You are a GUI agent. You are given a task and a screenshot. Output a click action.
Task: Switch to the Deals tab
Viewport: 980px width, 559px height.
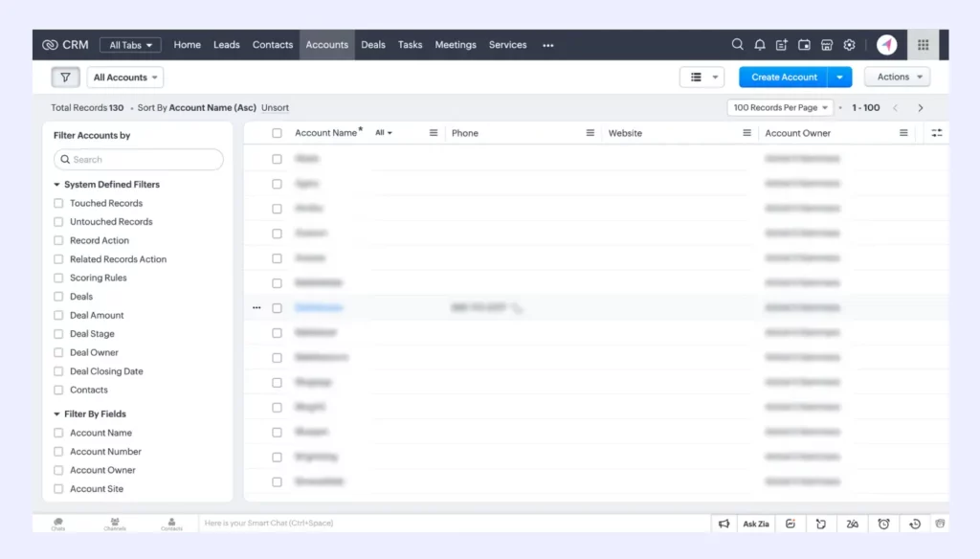click(373, 44)
